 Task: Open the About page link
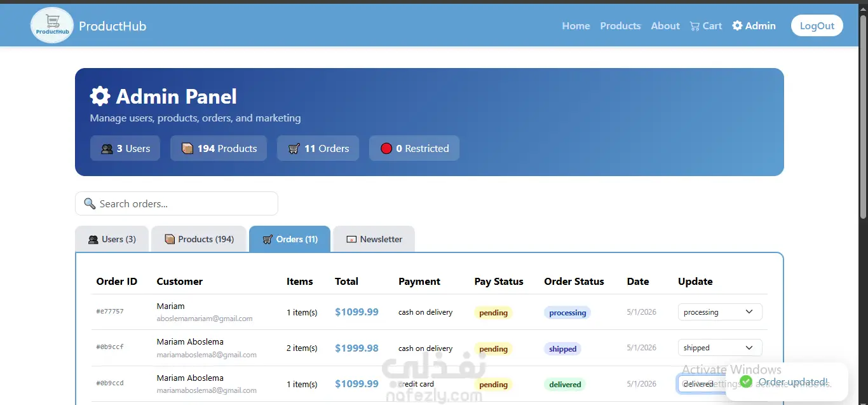click(x=665, y=26)
